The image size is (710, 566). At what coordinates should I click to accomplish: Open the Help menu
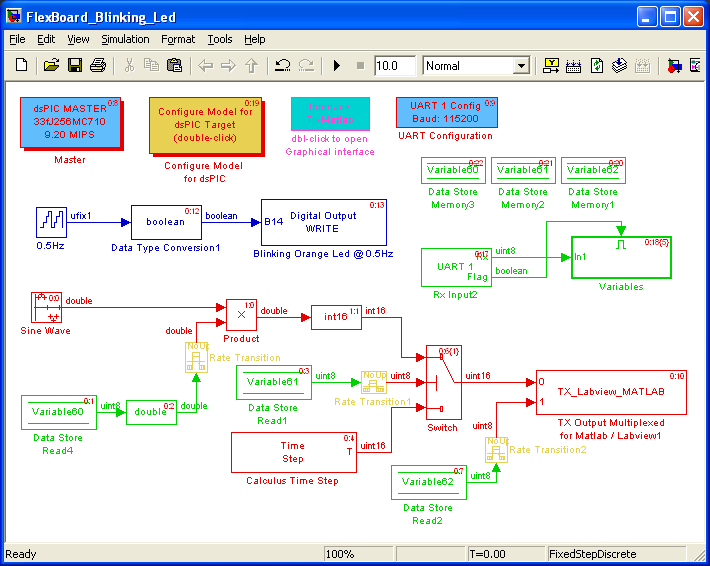(x=254, y=39)
